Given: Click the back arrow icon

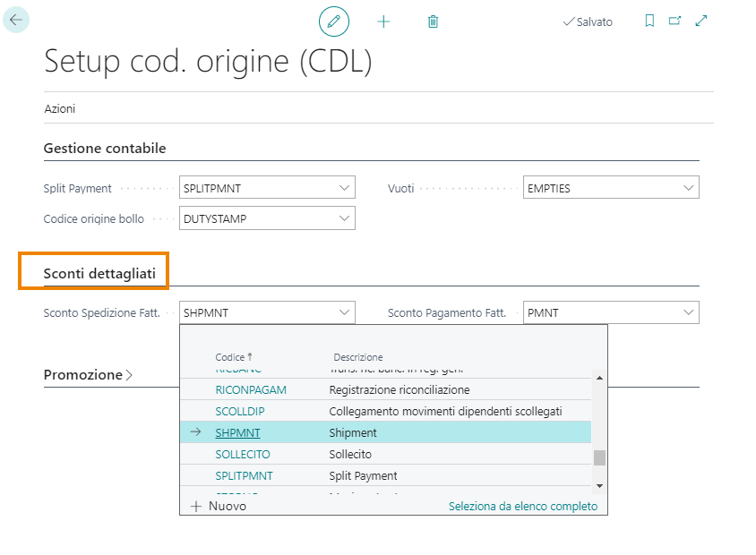Looking at the screenshot, I should 16,20.
